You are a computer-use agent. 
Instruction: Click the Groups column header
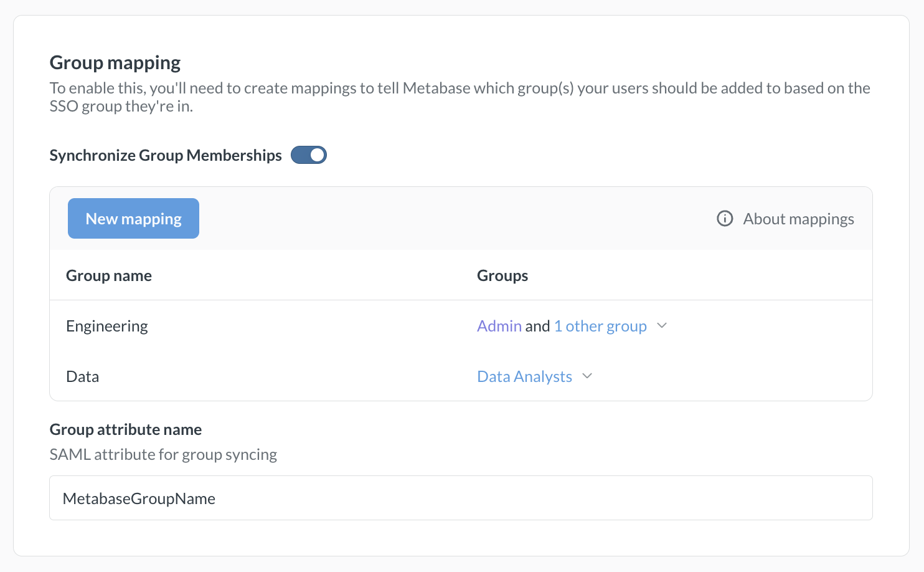502,275
